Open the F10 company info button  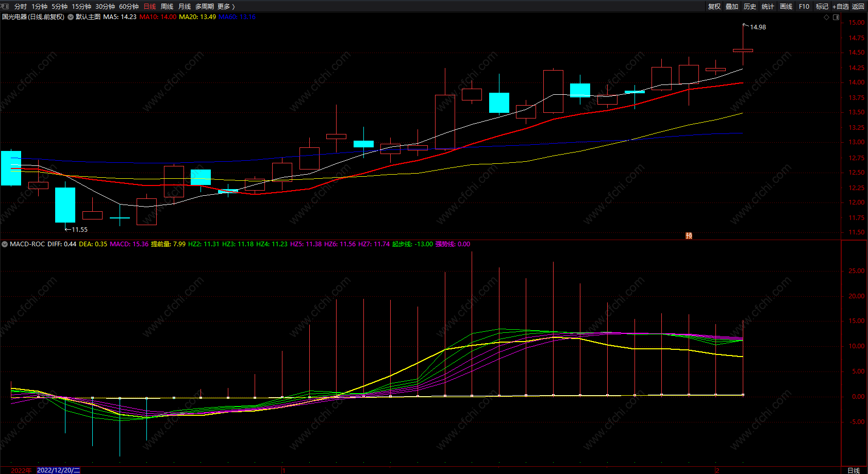coord(804,7)
